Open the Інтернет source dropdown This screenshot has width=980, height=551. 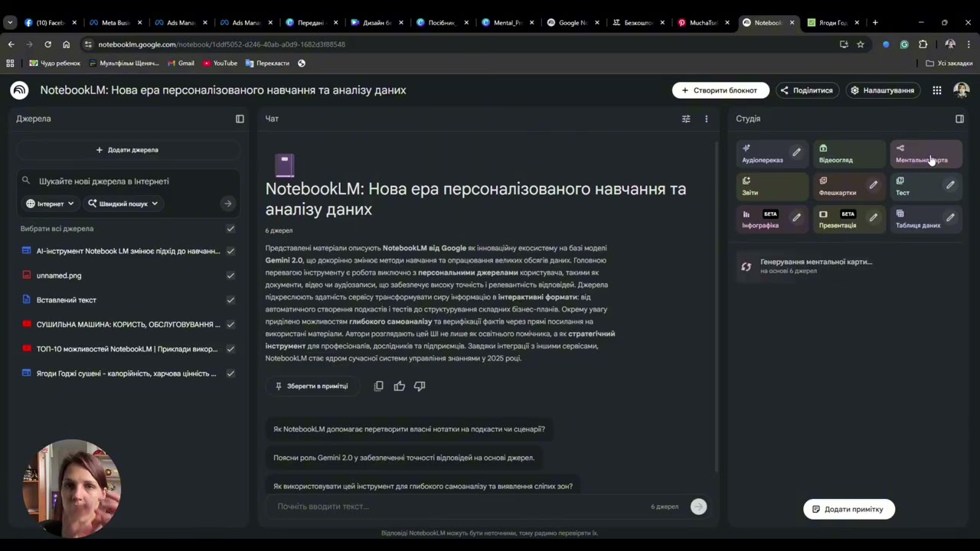point(50,204)
